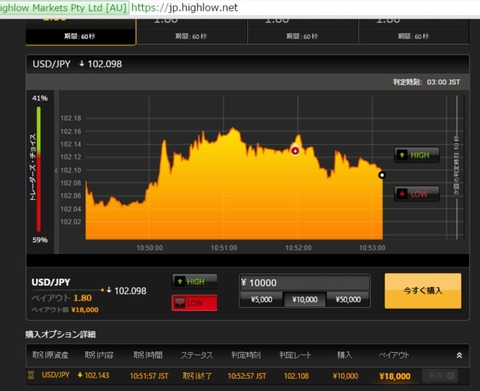Click the USD/JPY trade row icon
The image size is (480, 391).
pyautogui.click(x=31, y=375)
